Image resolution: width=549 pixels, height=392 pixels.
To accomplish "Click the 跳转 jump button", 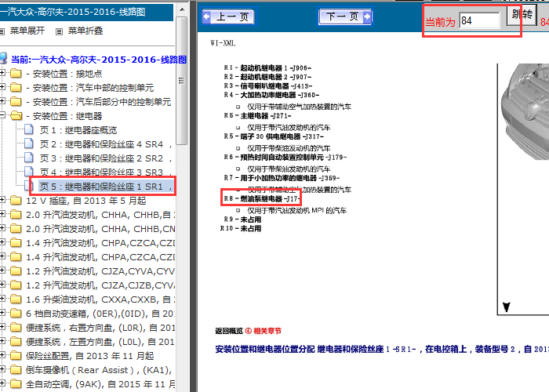I will coord(522,15).
